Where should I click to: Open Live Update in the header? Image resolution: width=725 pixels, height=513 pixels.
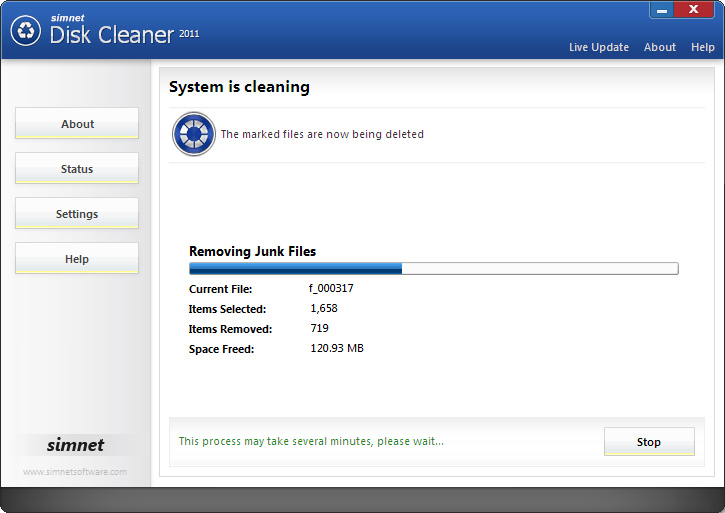[599, 47]
